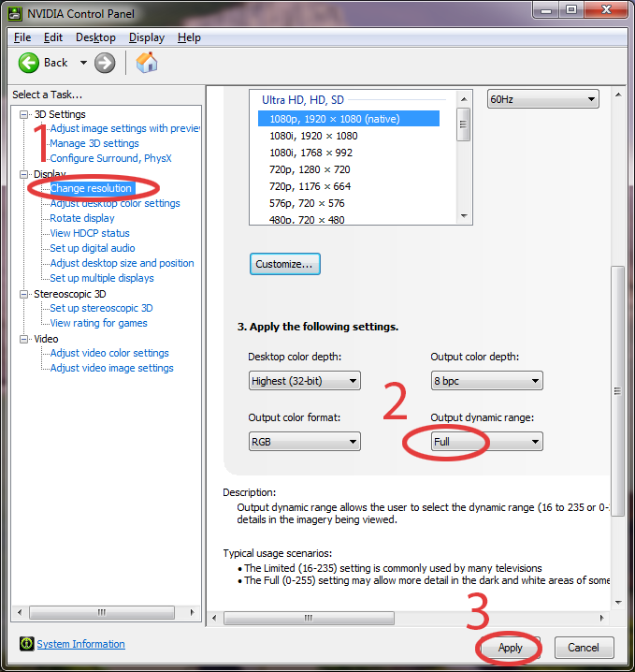Click task tree horizontal scrollbar thumb

tap(102, 612)
